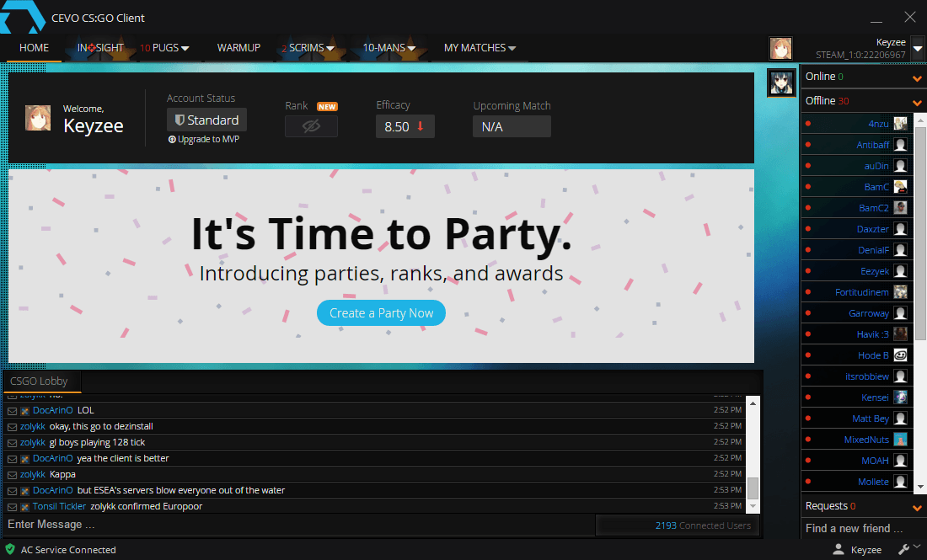
Task: Open the SCRIMS dropdown menu
Action: [308, 48]
